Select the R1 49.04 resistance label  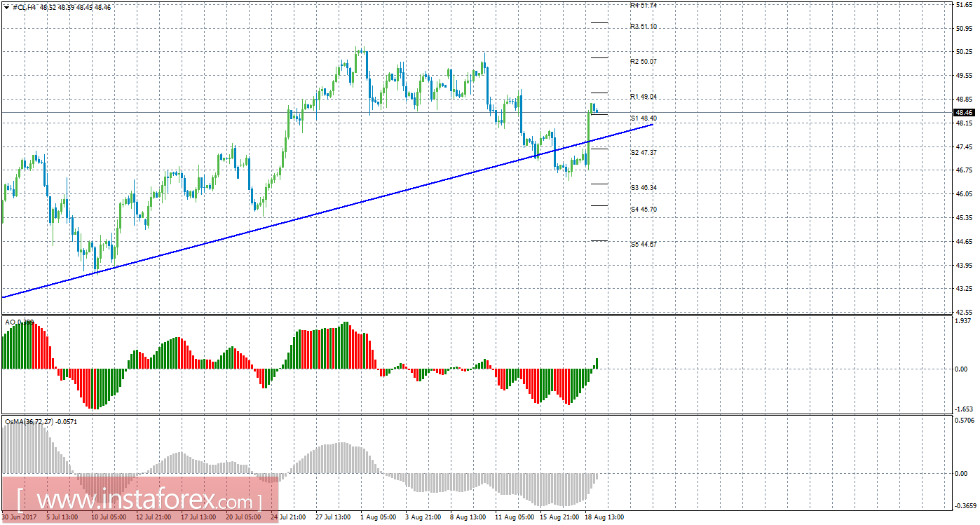click(643, 97)
